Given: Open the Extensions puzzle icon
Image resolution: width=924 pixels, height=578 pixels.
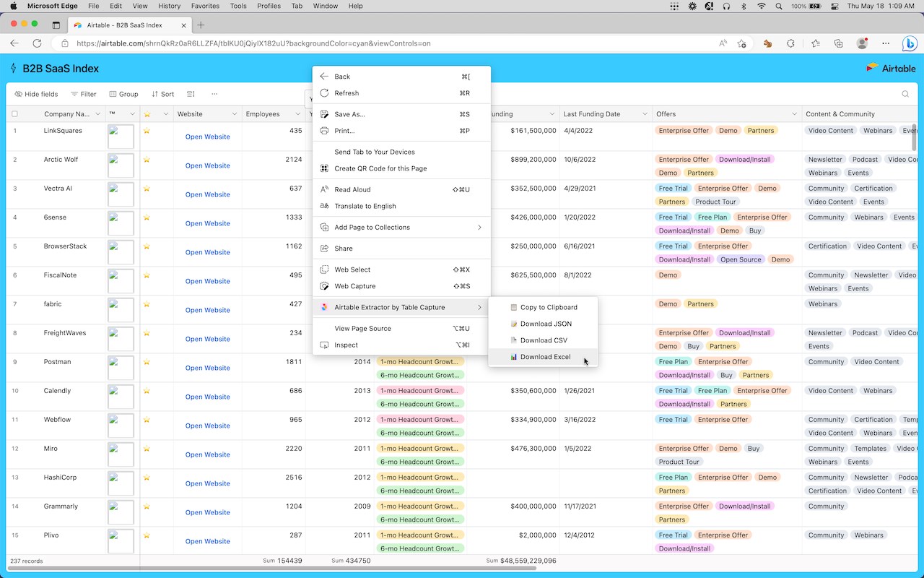Looking at the screenshot, I should pyautogui.click(x=791, y=43).
